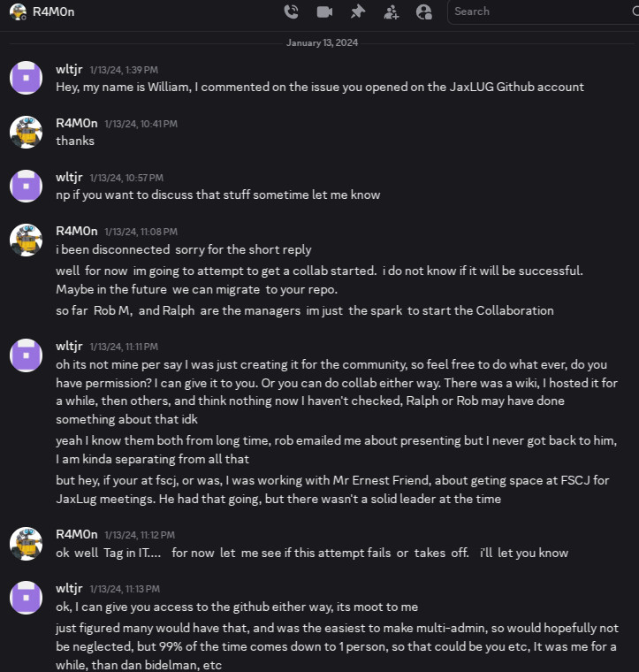Click R4M0n's WALL-E avatar on 'thanks' message
The image size is (639, 672).
tap(27, 132)
